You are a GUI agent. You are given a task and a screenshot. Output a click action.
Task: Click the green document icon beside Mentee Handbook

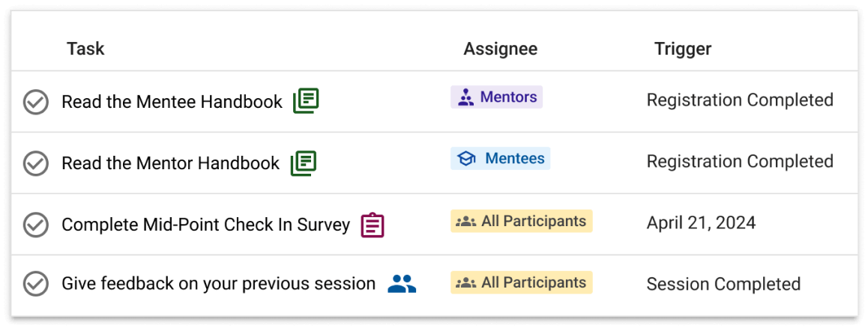pos(306,100)
